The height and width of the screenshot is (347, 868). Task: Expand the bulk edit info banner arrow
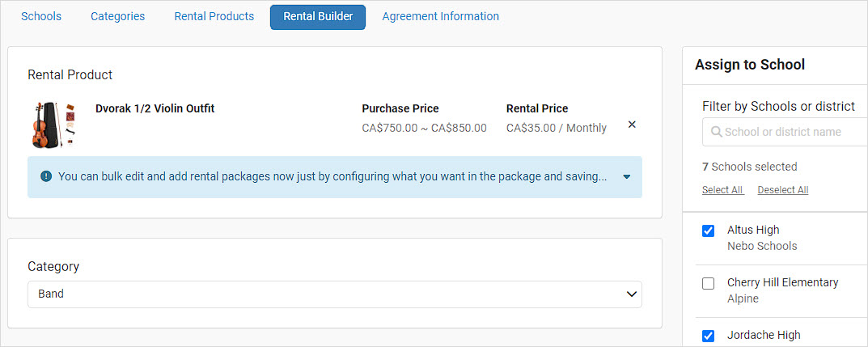[627, 177]
